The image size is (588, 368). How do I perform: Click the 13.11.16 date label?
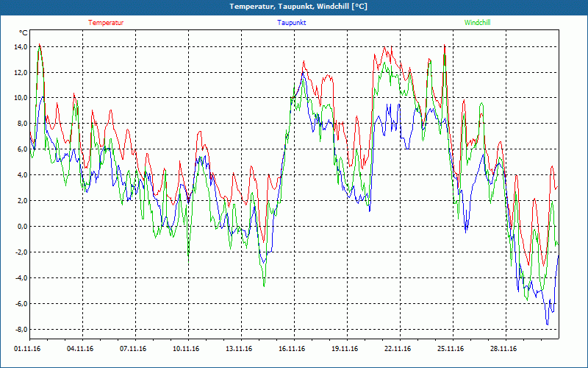239,349
